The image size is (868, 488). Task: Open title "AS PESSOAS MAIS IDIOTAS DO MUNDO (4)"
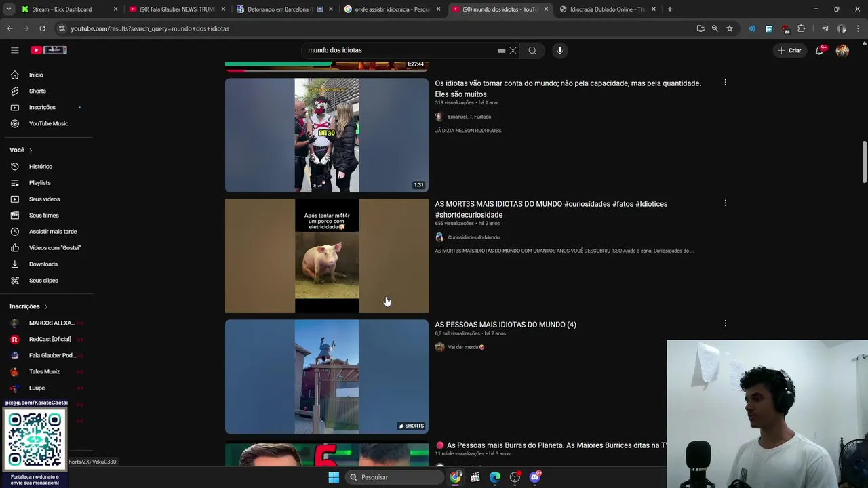[x=505, y=325]
